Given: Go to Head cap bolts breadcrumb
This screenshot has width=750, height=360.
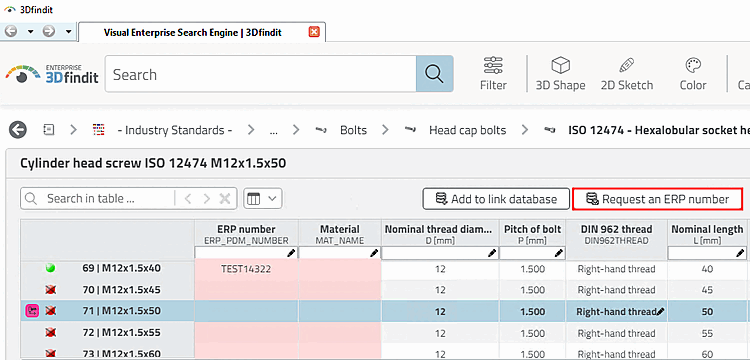Looking at the screenshot, I should tap(467, 130).
